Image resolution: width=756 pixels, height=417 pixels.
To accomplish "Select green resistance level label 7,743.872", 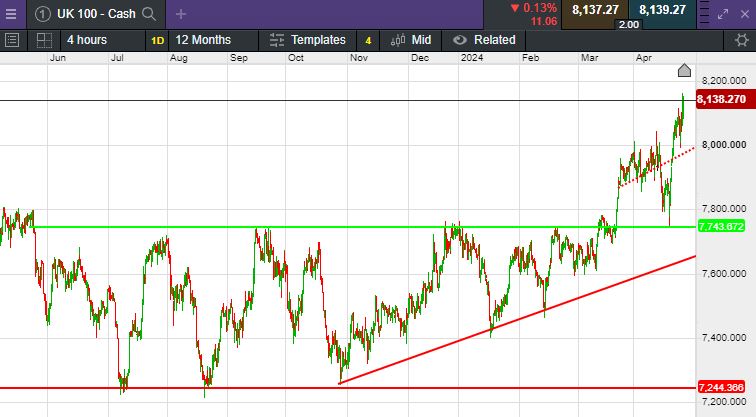I will tap(721, 226).
